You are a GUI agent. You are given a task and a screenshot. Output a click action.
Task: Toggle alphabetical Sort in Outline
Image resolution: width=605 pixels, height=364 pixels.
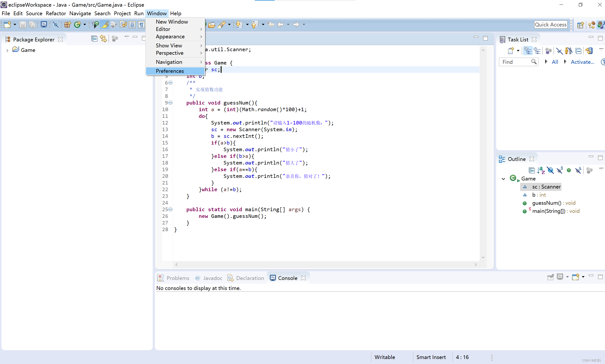(x=541, y=170)
